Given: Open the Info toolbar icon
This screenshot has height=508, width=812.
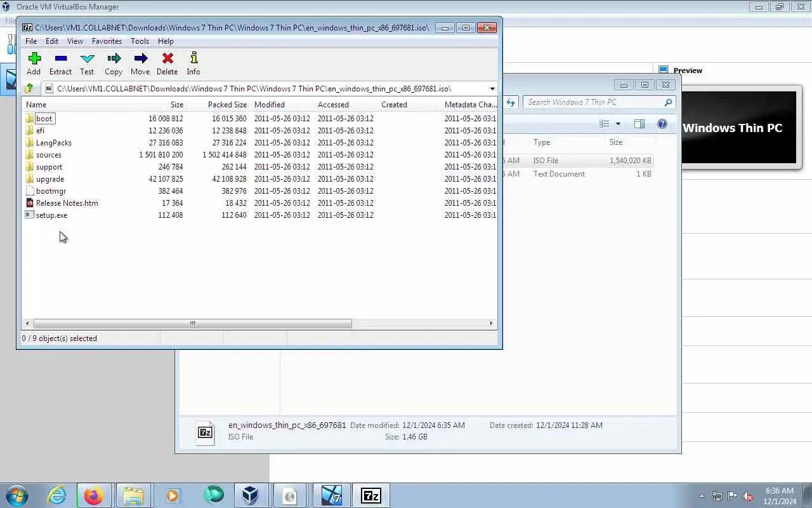Looking at the screenshot, I should pyautogui.click(x=193, y=63).
